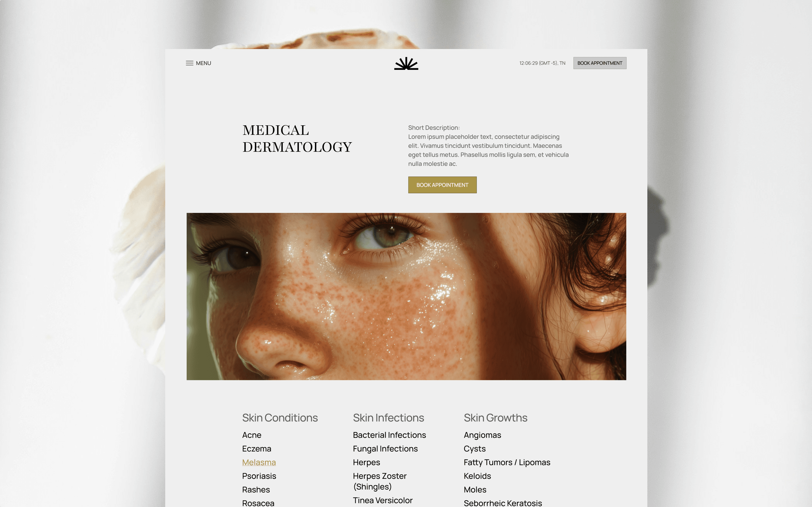Screen dimensions: 812x507
Task: Select the Melasma link in Skin Conditions
Action: tap(259, 462)
